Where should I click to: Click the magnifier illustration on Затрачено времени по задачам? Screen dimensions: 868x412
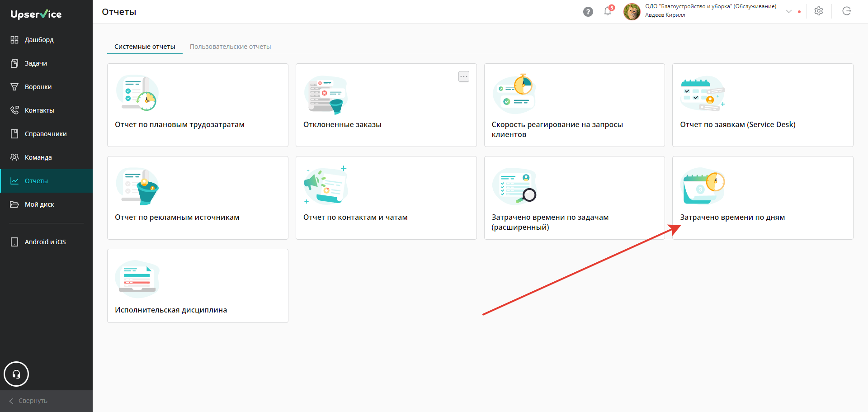(x=514, y=186)
